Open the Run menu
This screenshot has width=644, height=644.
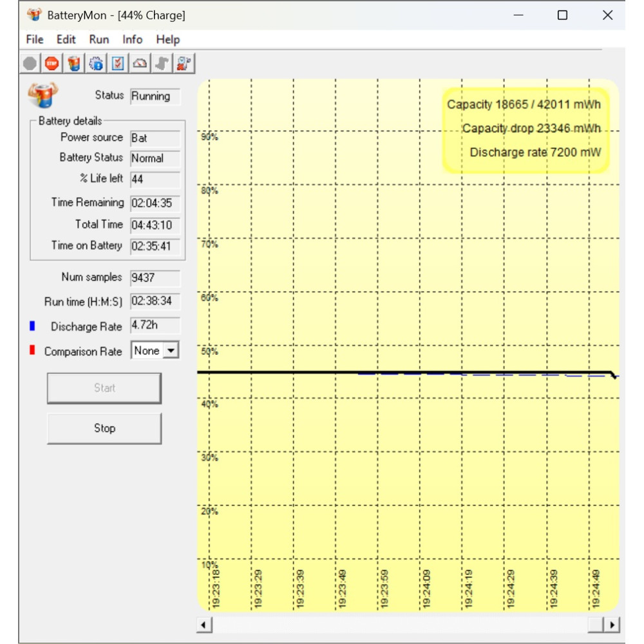click(99, 39)
